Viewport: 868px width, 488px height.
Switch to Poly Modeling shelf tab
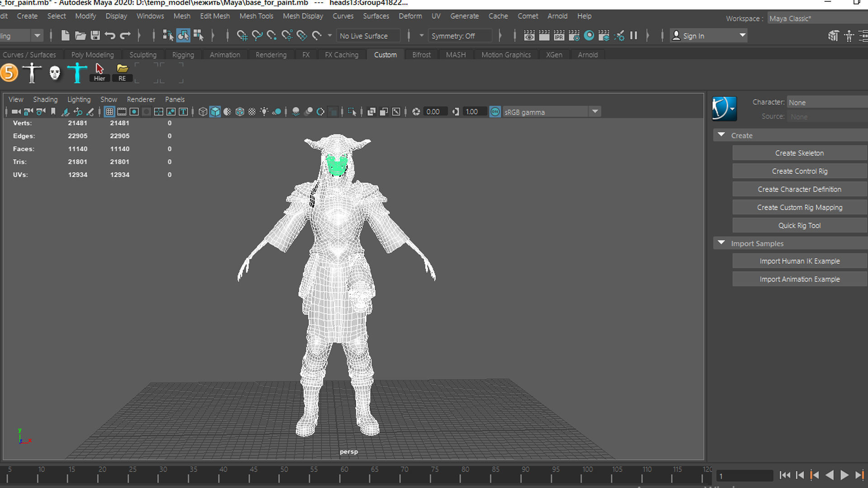[x=93, y=55]
